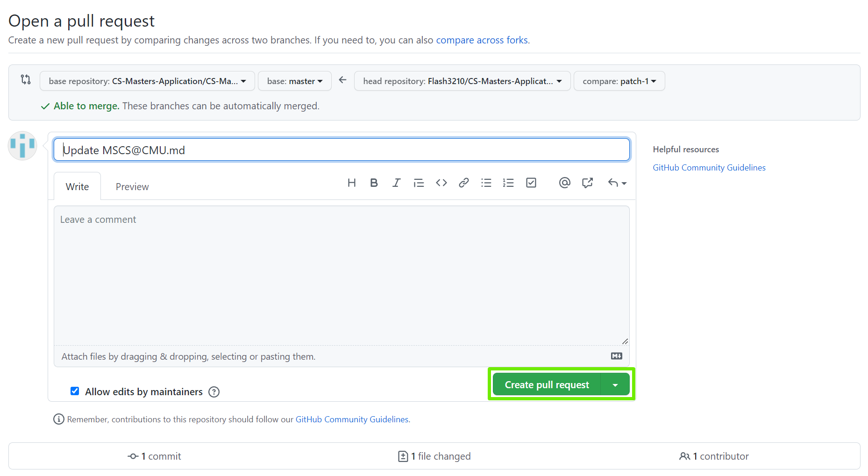View the 1 file changed section

tap(434, 456)
